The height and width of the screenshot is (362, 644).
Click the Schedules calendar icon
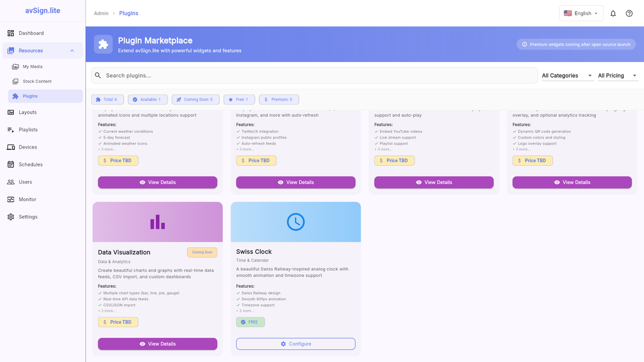(x=10, y=164)
